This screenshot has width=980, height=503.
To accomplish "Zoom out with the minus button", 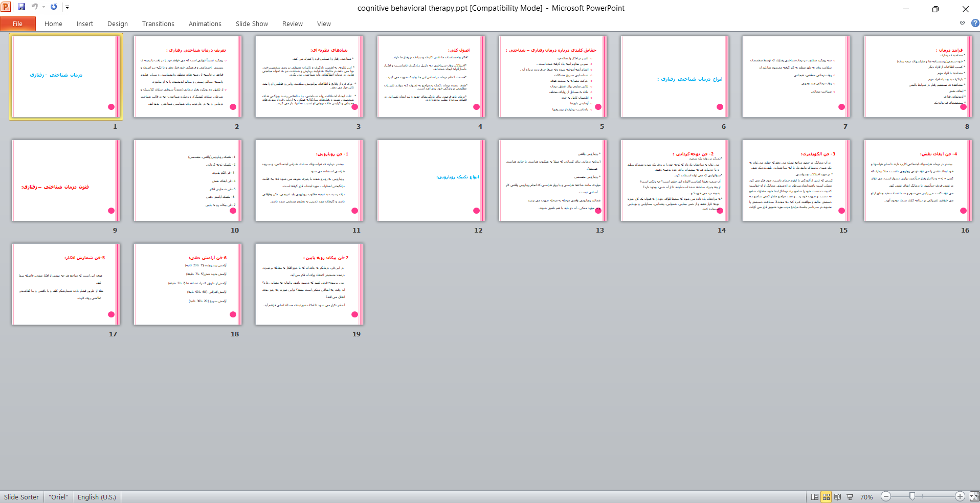I will coord(886,496).
